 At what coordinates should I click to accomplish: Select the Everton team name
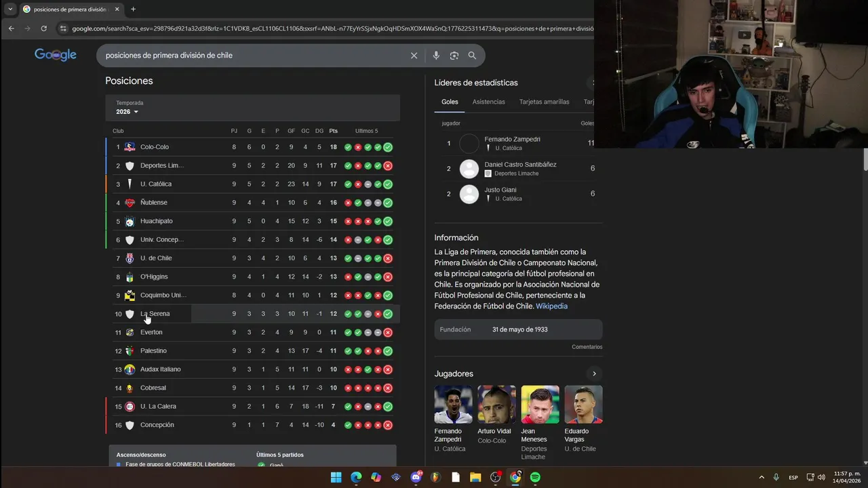tap(151, 332)
